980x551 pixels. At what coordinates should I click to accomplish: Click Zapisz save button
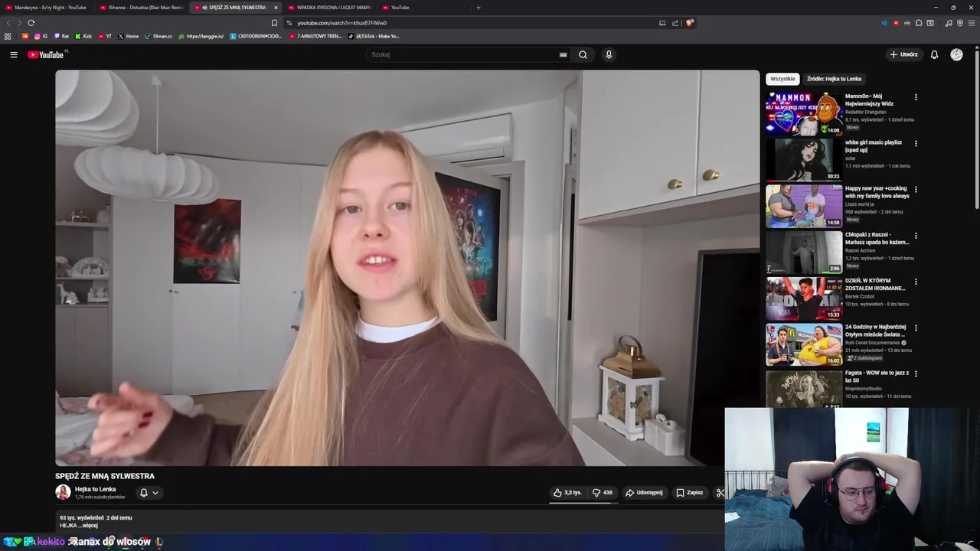(690, 493)
